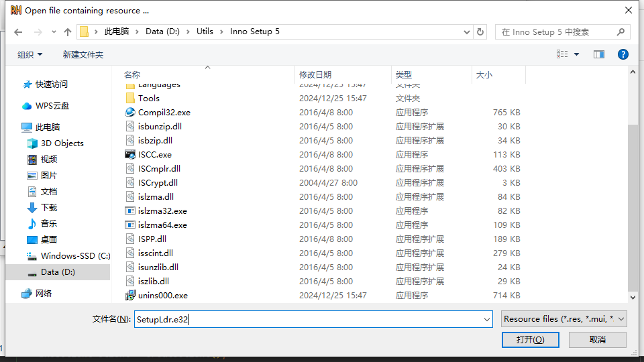Viewport: 644px width, 362px height.
Task: Select 3D Objects in navigation pane
Action: click(62, 143)
